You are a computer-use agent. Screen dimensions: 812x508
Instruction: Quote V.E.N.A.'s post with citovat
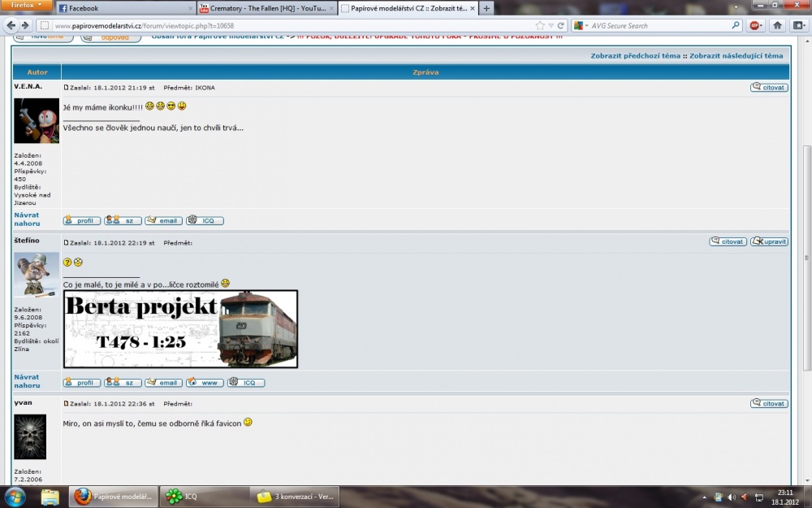[x=769, y=88]
